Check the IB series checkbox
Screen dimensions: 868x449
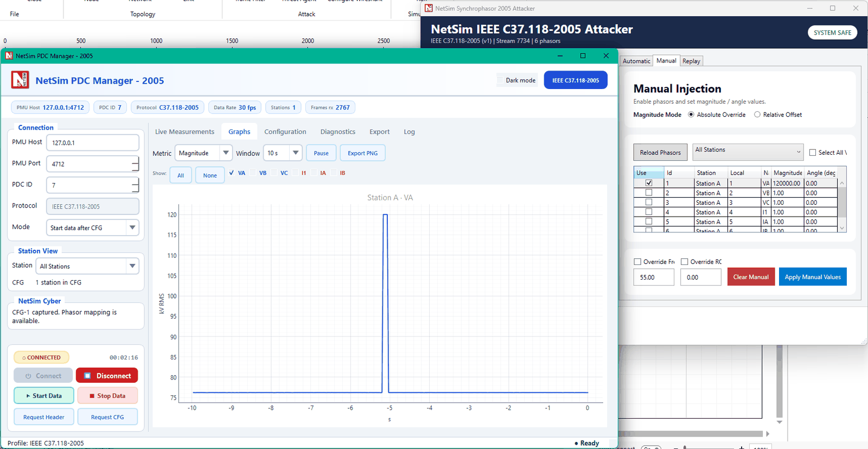pyautogui.click(x=333, y=173)
